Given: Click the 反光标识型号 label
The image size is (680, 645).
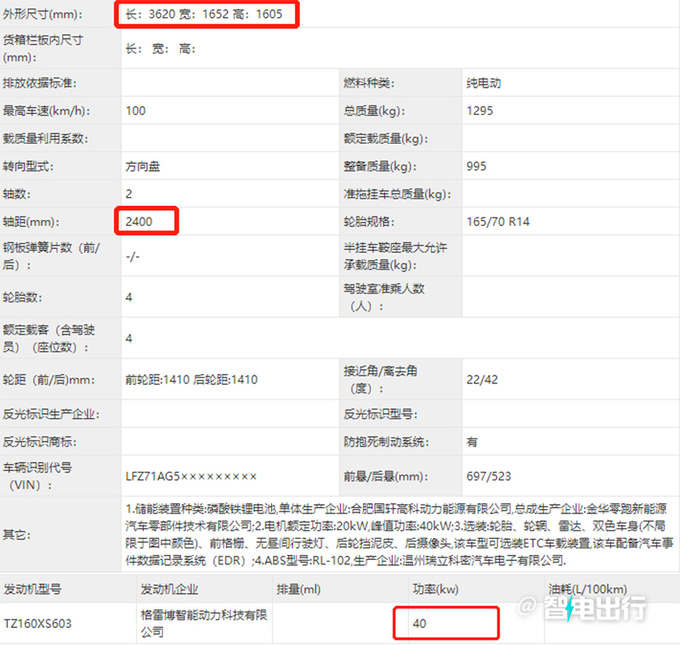Looking at the screenshot, I should pyautogui.click(x=380, y=414).
